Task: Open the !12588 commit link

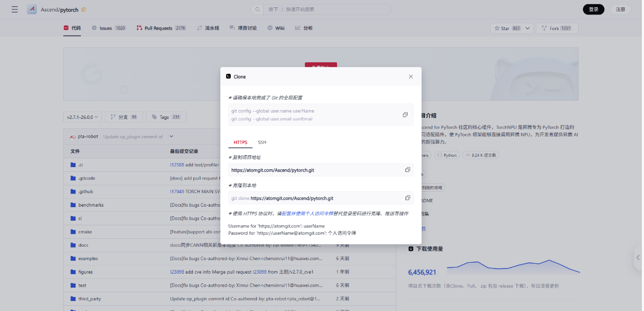Action: click(x=177, y=165)
